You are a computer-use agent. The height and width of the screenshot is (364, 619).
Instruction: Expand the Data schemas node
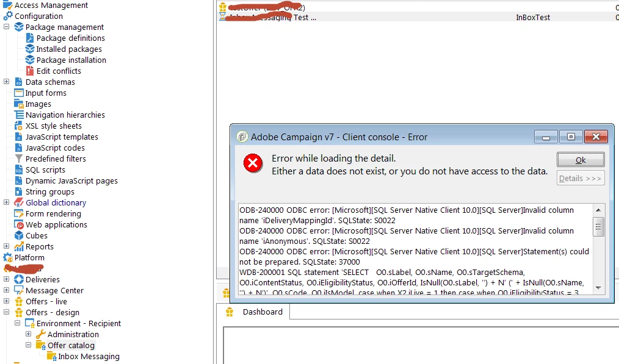(6, 82)
